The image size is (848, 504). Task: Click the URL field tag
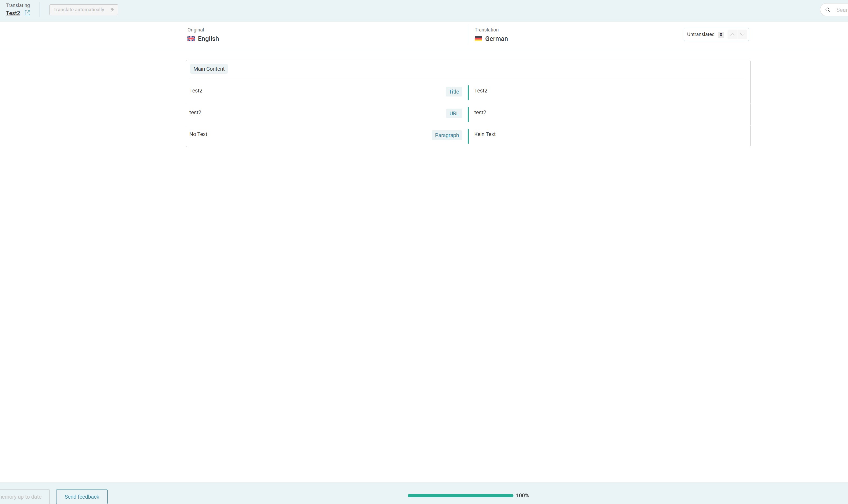454,113
